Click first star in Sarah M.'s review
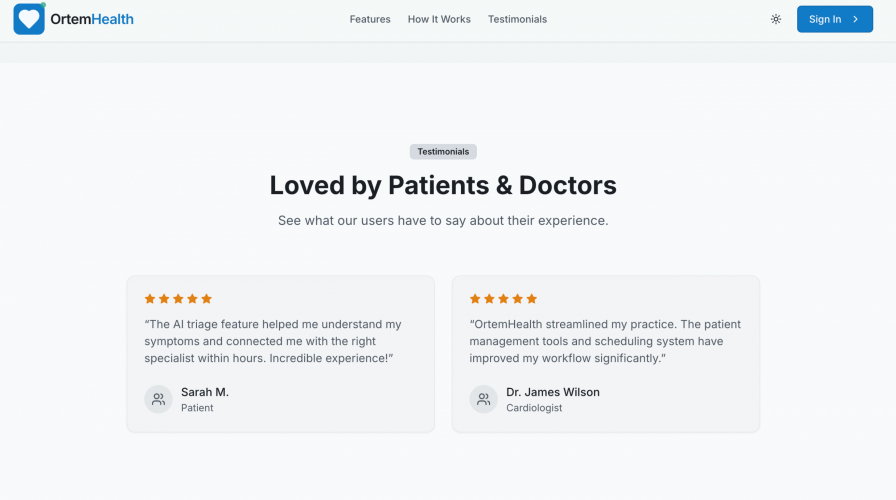Screen dimensions: 896x500 click(x=150, y=299)
